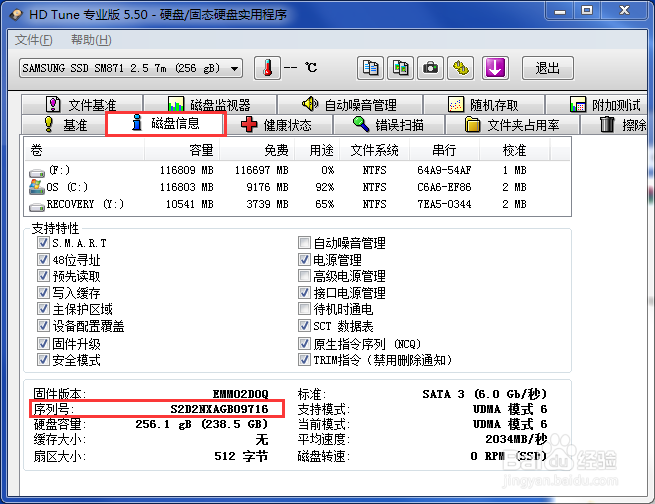Select the (F:) volume row
The height and width of the screenshot is (504, 655).
297,170
